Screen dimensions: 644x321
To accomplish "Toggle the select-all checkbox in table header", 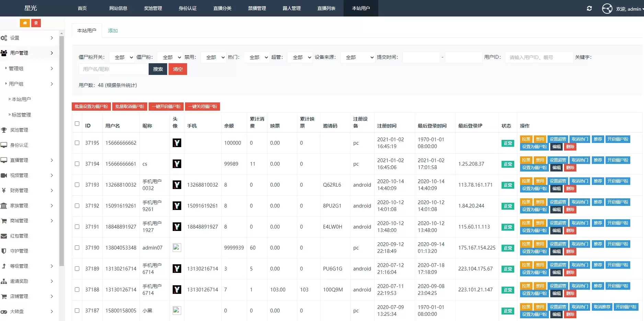I will [77, 124].
